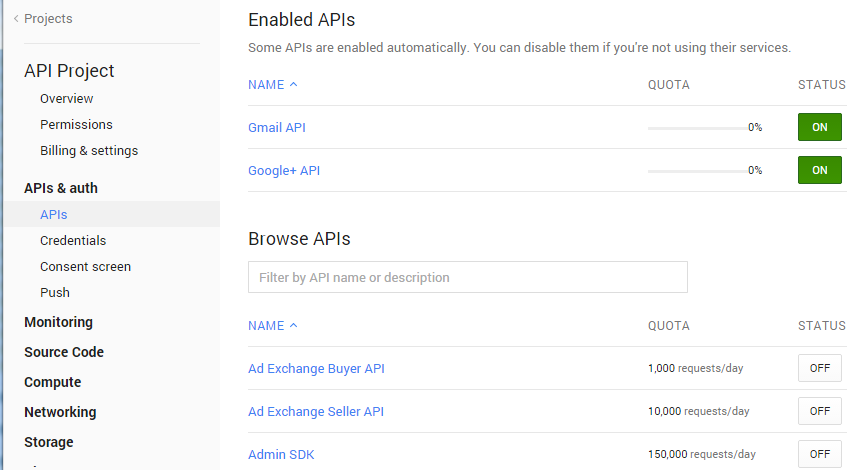Viewport: 865px width, 470px height.
Task: Expand the Monitoring section in sidebar
Action: coord(58,322)
